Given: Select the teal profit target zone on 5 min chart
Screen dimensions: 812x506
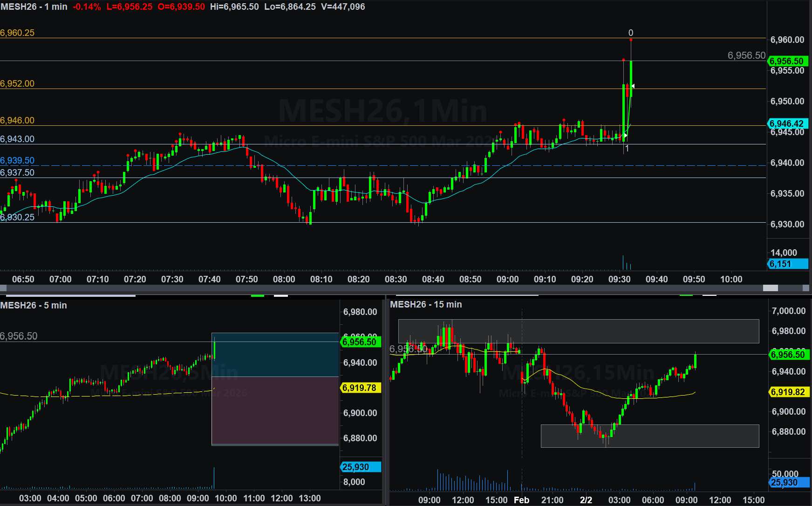Looking at the screenshot, I should 275,355.
